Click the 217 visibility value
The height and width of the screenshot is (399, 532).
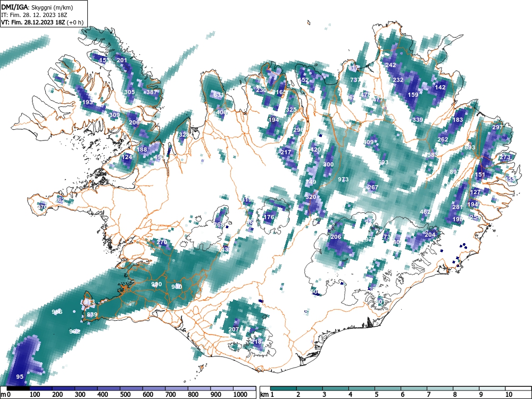tap(286, 152)
